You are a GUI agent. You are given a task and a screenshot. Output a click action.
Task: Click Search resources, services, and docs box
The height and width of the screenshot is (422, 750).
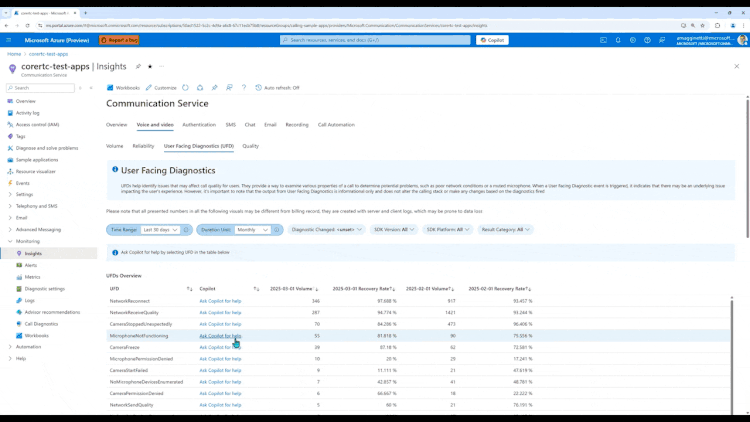pyautogui.click(x=375, y=40)
